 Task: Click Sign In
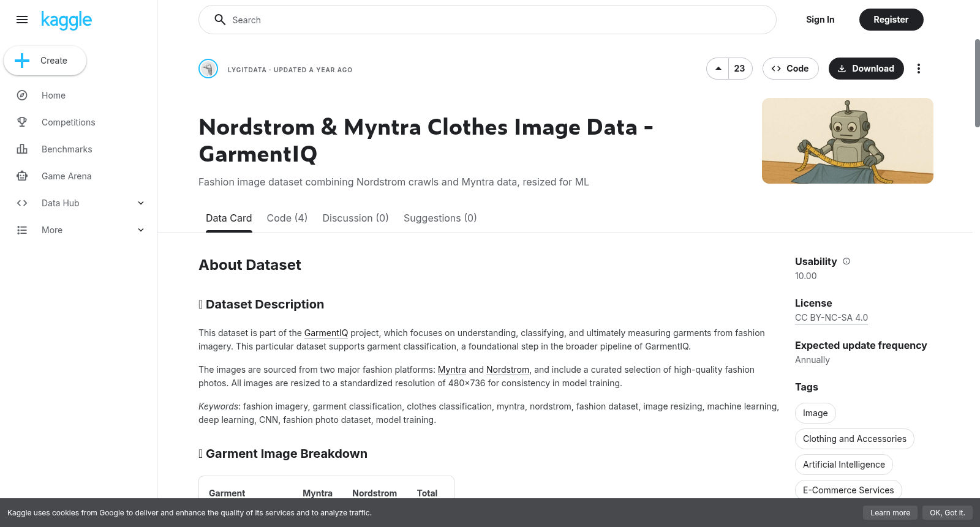(820, 20)
